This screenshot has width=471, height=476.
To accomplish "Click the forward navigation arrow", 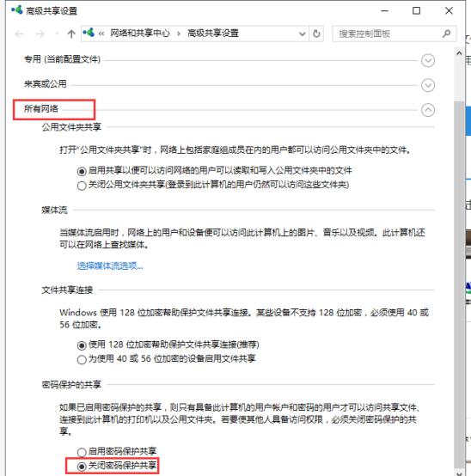I will coord(40,34).
